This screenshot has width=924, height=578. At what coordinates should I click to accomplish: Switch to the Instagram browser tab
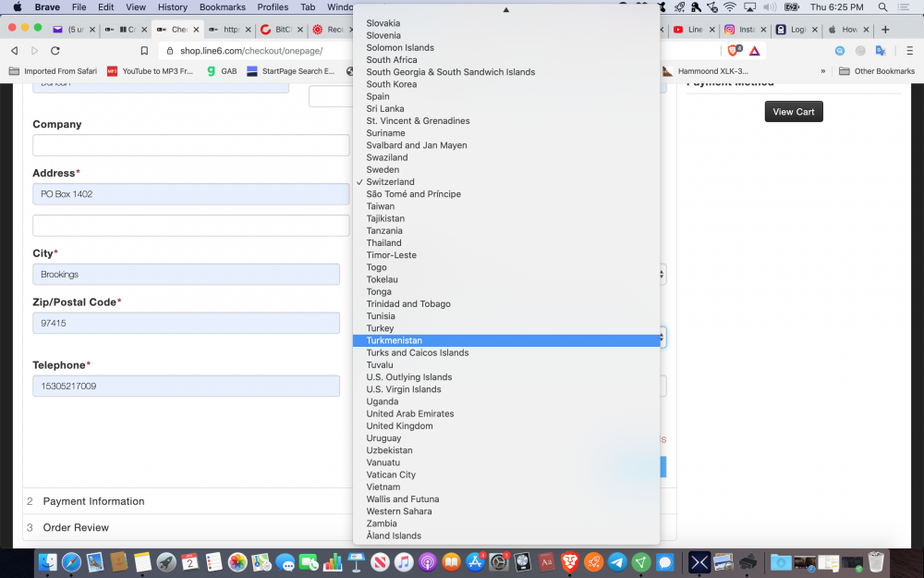point(741,30)
